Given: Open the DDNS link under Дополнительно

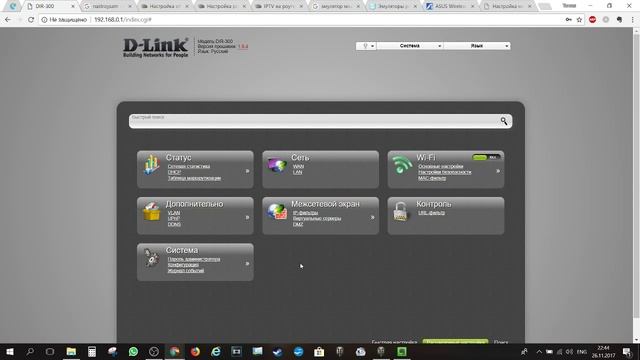Looking at the screenshot, I should [x=174, y=224].
